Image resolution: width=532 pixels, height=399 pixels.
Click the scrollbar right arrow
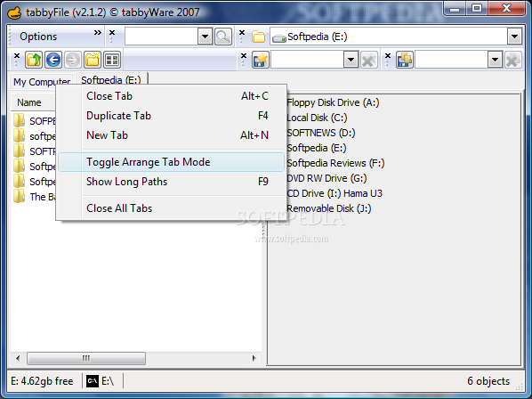(x=254, y=358)
